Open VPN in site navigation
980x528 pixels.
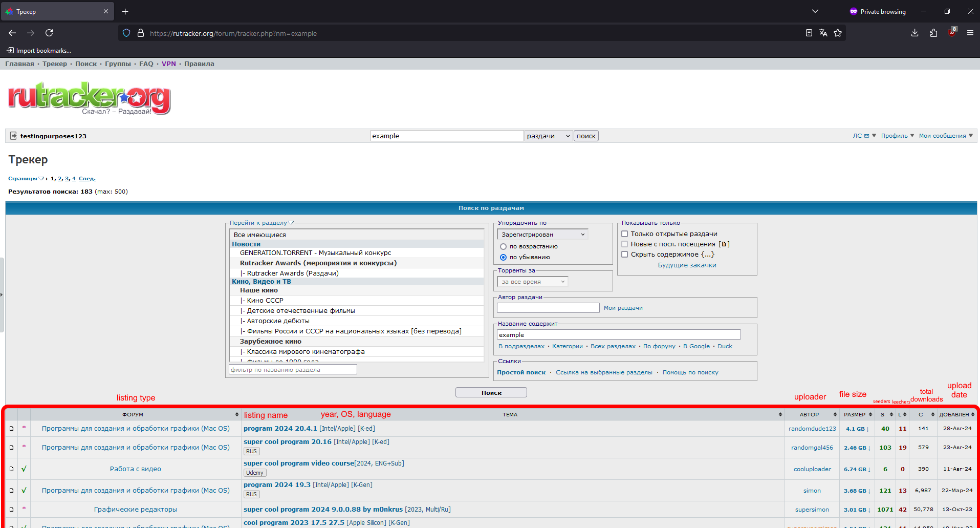point(169,64)
